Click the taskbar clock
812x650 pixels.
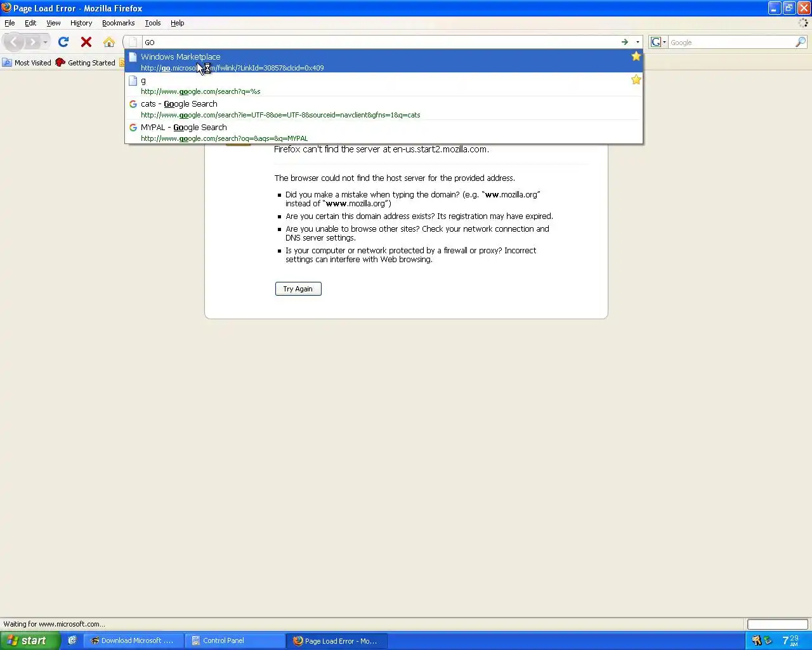pyautogui.click(x=790, y=640)
